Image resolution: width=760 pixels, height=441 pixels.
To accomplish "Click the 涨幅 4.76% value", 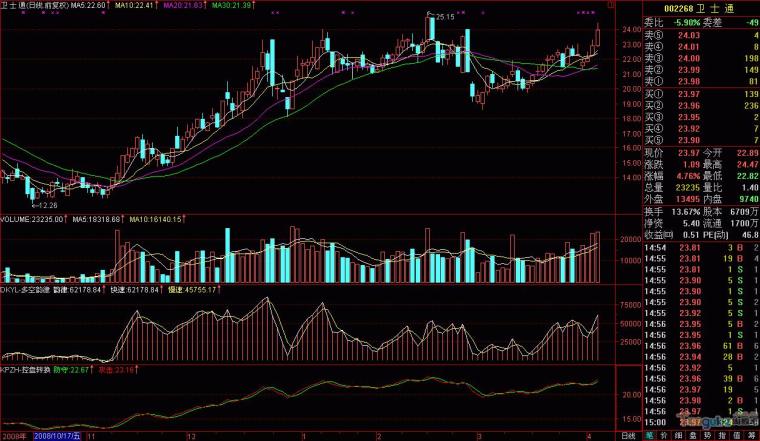I will tap(686, 176).
